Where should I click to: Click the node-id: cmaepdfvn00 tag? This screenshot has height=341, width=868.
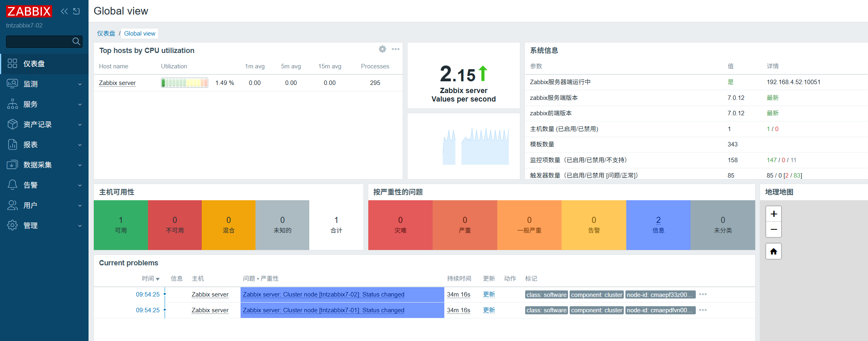(661, 310)
